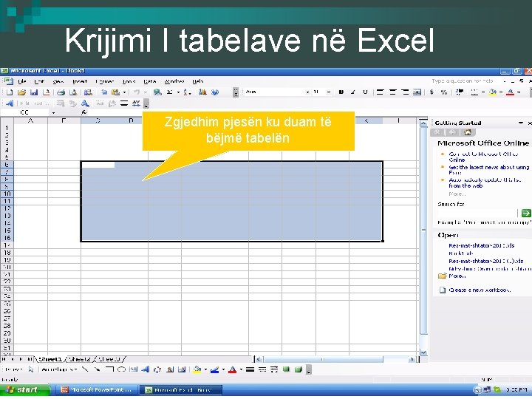Click the Insert Clip Art icon in Drawing toolbar

tap(170, 369)
